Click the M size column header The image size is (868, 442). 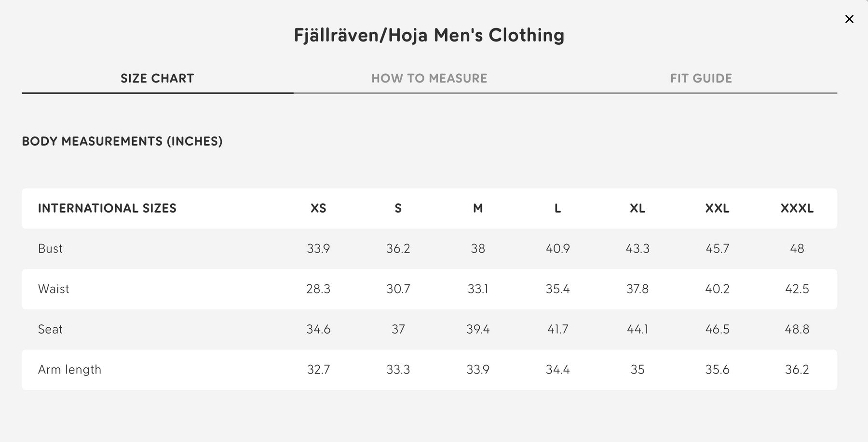[x=478, y=208]
